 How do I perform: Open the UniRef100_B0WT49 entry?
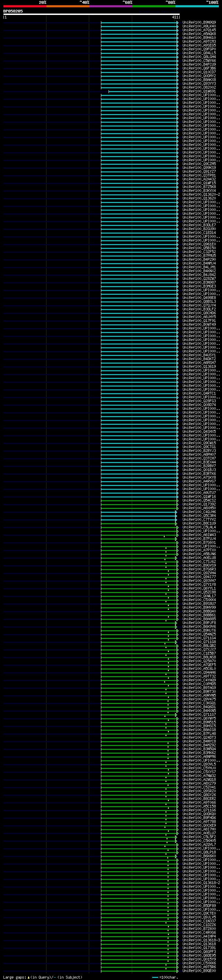199,324
